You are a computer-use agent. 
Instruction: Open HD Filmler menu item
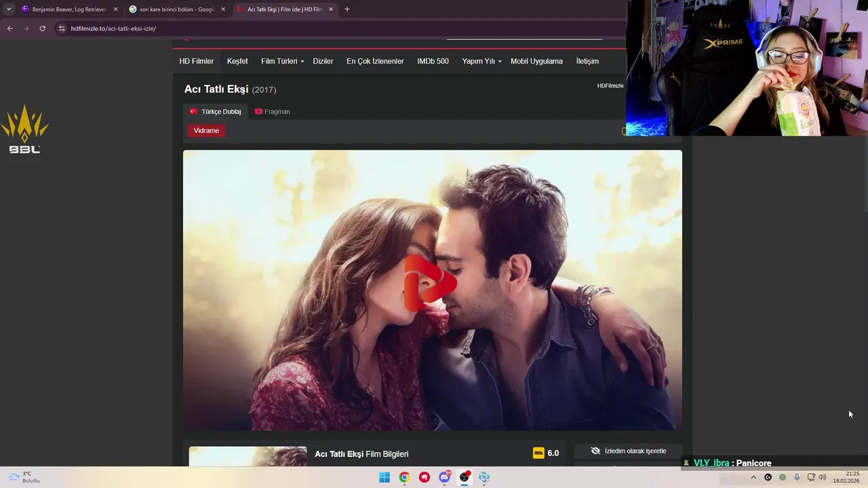click(197, 61)
